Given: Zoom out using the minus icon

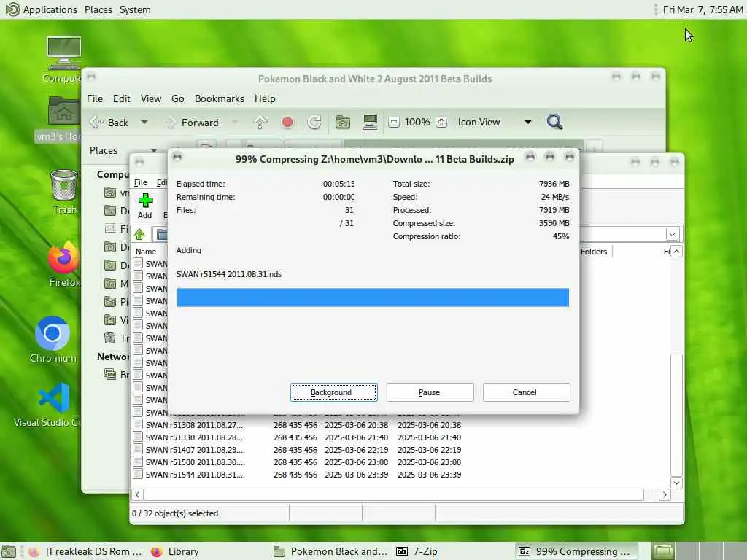Looking at the screenshot, I should click(393, 122).
